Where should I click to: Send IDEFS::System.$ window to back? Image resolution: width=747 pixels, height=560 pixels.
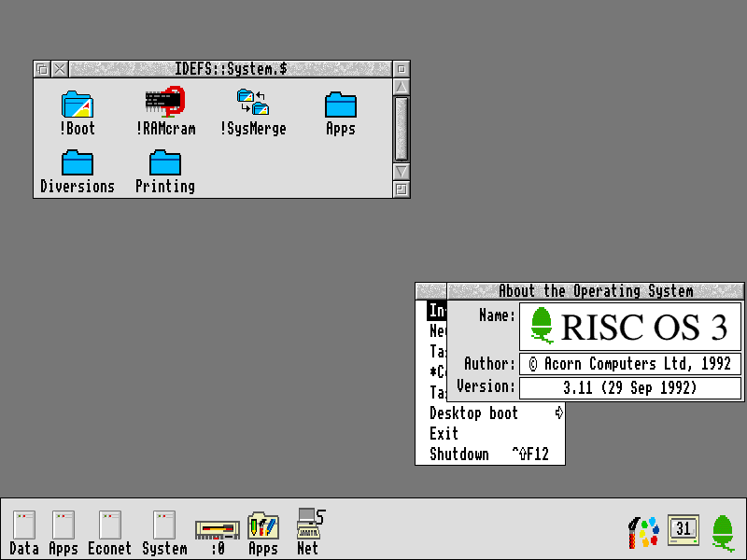42,69
